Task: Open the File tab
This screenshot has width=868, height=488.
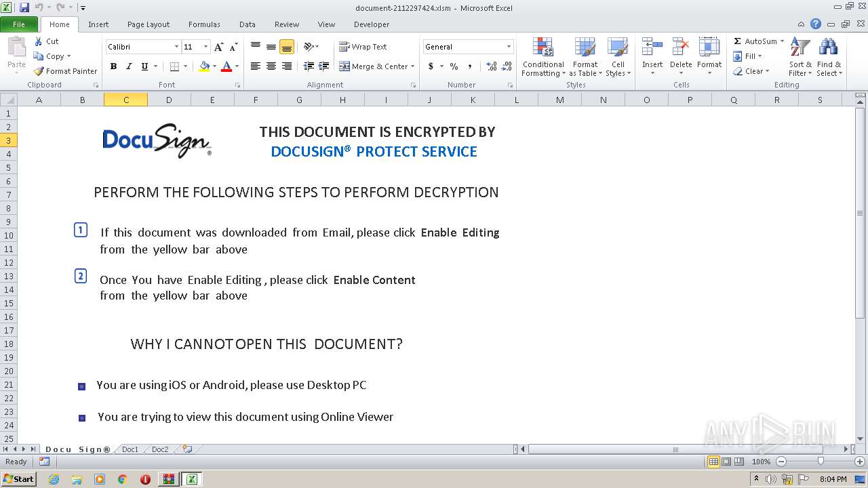Action: [x=19, y=24]
